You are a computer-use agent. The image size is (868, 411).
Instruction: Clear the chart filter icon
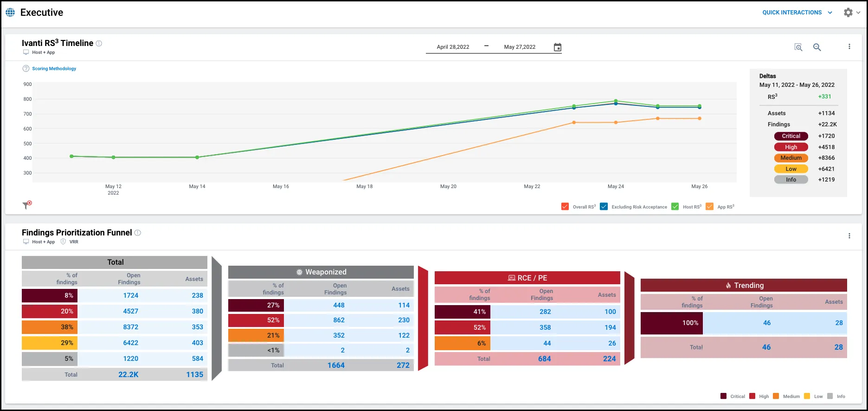(x=27, y=205)
